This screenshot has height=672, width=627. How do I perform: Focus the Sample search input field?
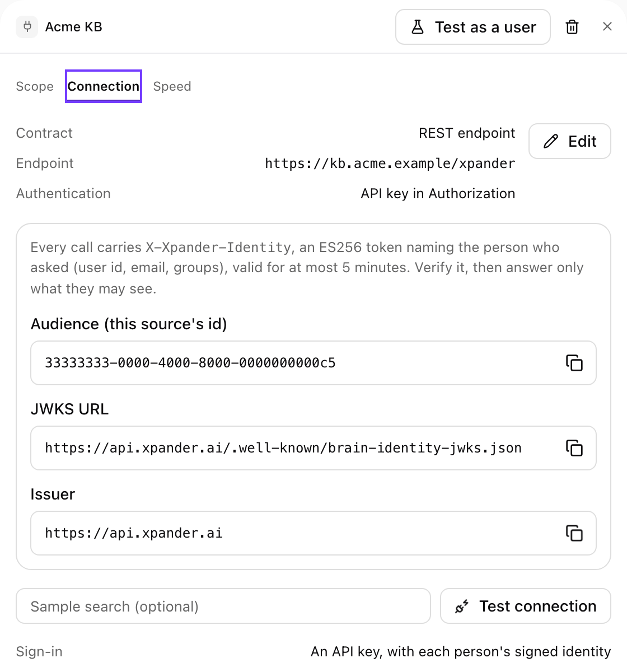[x=223, y=606]
